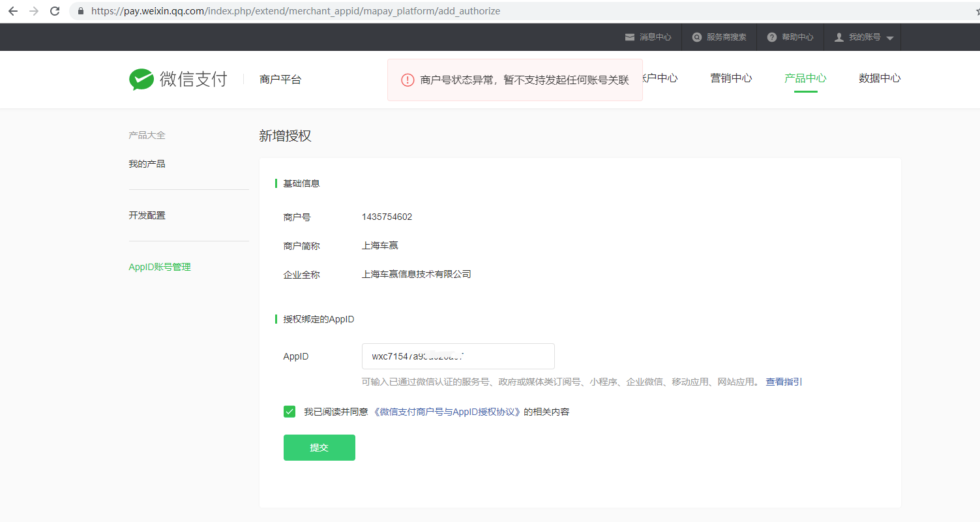The image size is (980, 522).
Task: Submit the form with the 提交 button
Action: 319,448
